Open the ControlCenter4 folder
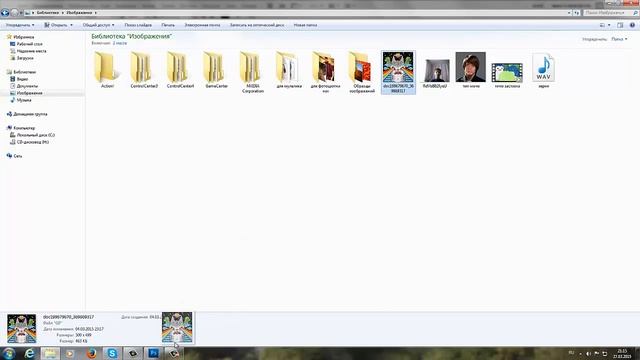The image size is (640, 360). [180, 70]
